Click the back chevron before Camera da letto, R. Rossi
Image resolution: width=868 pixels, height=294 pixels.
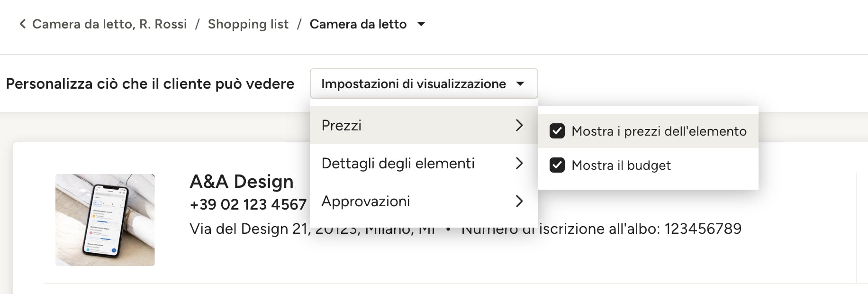pyautogui.click(x=22, y=24)
